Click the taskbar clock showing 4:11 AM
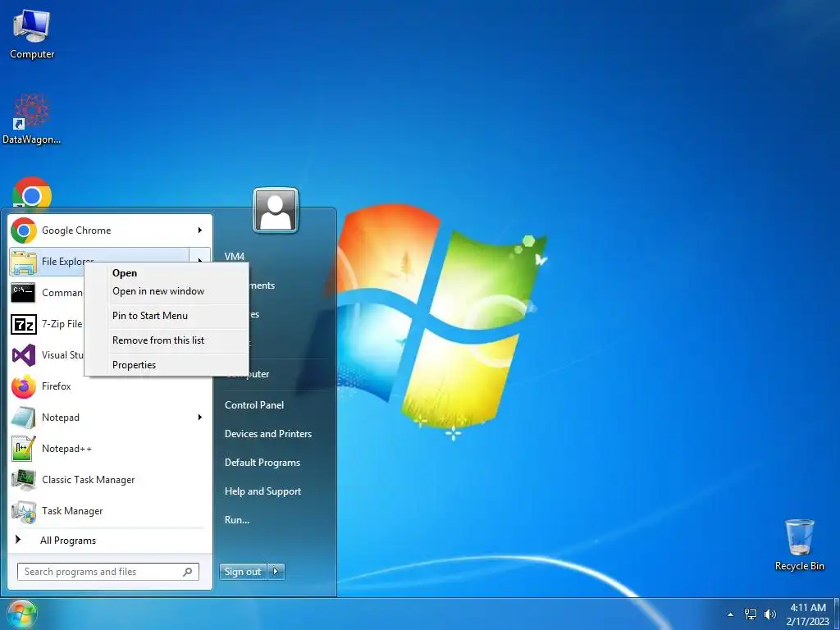 click(808, 608)
